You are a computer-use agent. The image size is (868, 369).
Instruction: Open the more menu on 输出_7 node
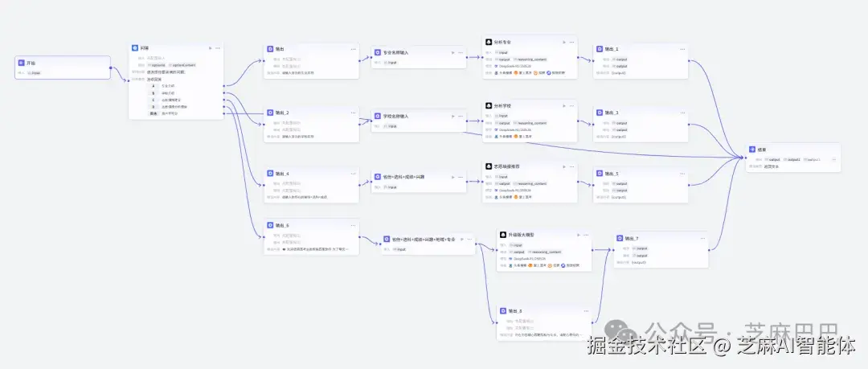(x=703, y=238)
